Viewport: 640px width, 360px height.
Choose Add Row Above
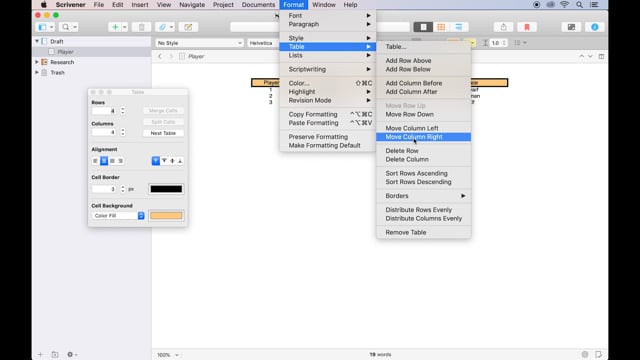[x=423, y=60]
